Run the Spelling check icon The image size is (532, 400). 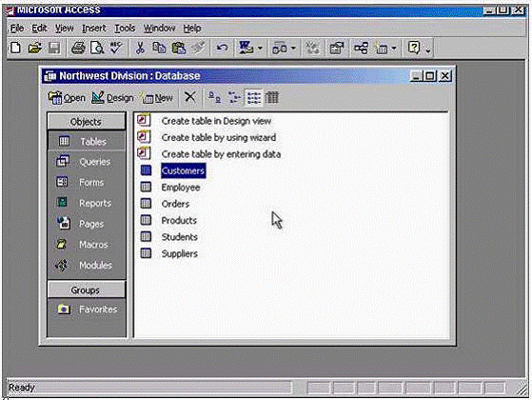(116, 48)
